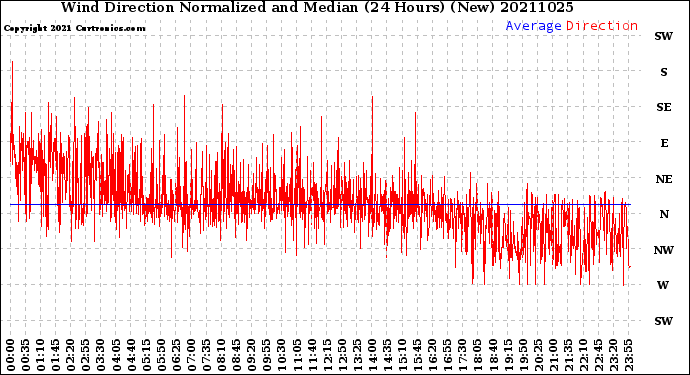Click the 'NE' direction axis label

click(664, 179)
